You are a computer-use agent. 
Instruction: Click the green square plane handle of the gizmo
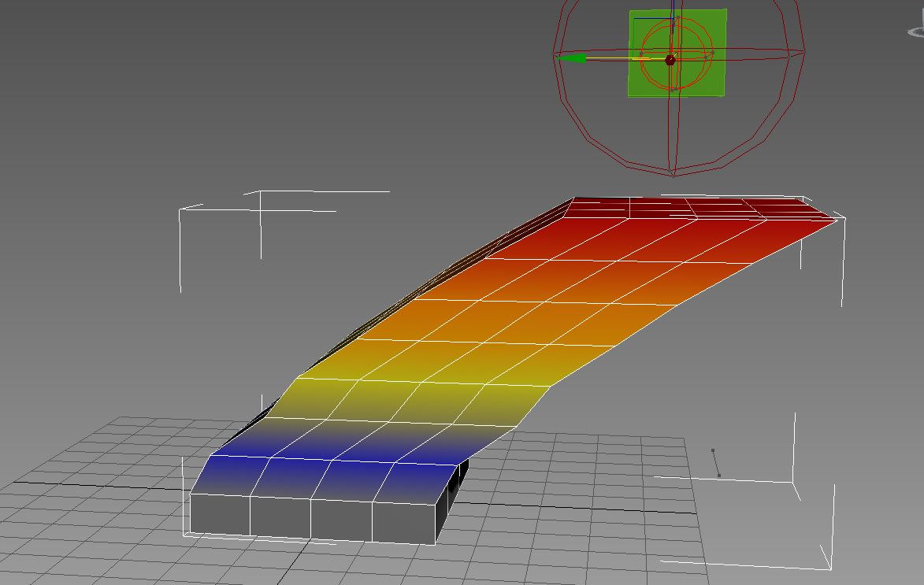click(677, 53)
